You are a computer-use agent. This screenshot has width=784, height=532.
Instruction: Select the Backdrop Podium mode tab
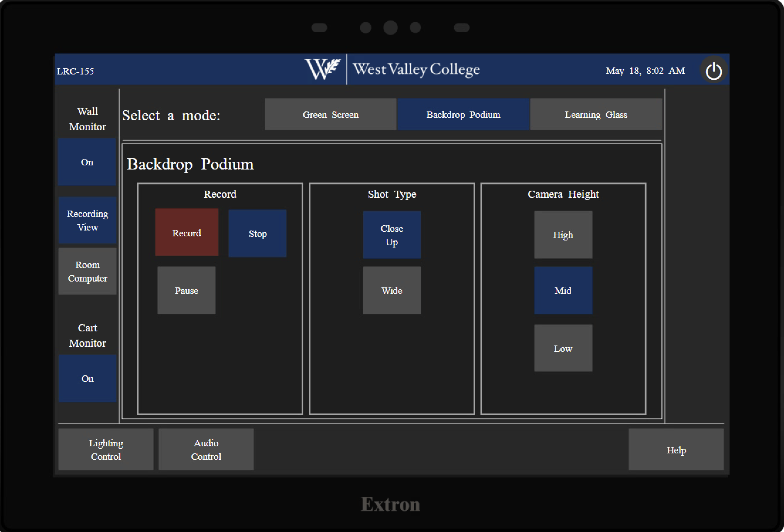[463, 114]
